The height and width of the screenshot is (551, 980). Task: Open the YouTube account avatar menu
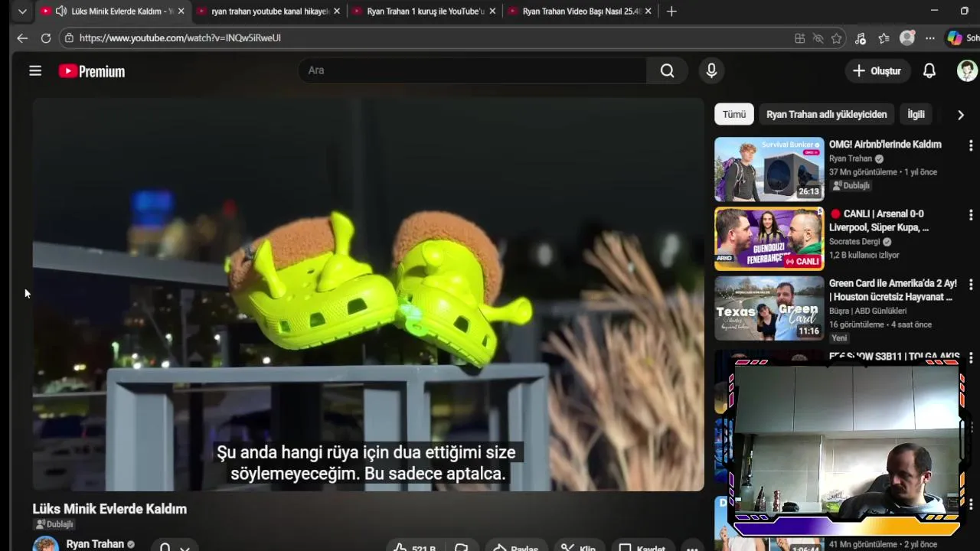click(967, 70)
